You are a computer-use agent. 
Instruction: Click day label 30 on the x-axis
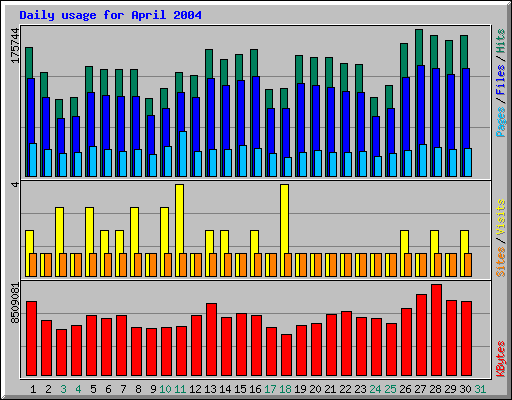[465, 389]
